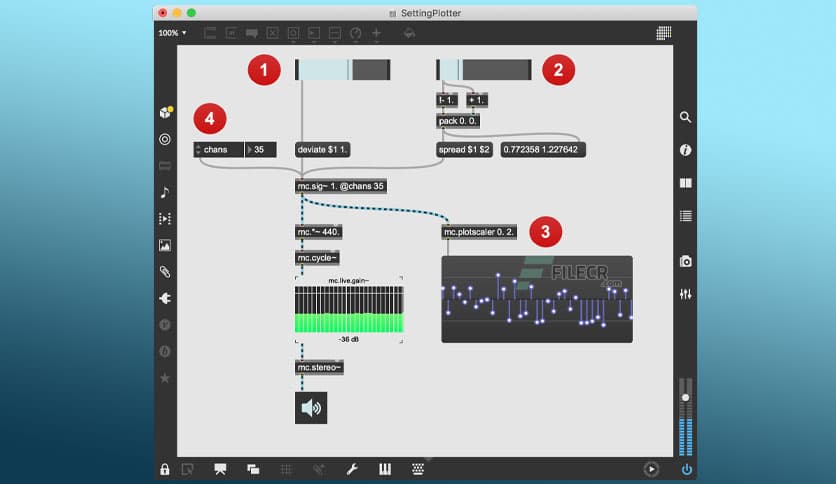Click the purple multislider plot display

pos(537,299)
